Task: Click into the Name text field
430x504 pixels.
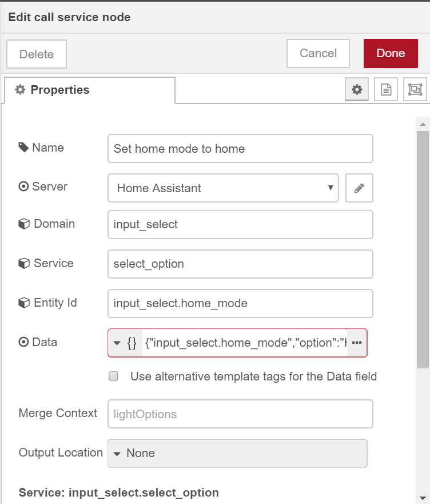Action: click(x=240, y=149)
